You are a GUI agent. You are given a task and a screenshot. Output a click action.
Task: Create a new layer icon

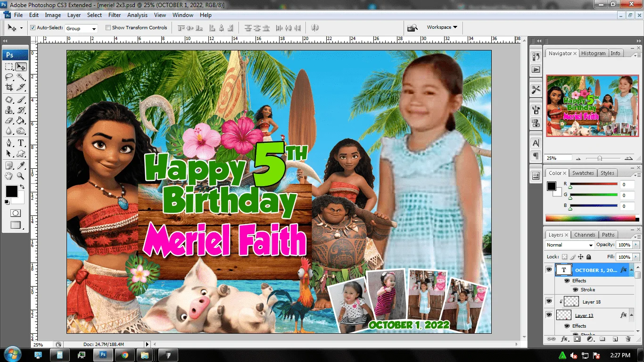(x=615, y=339)
